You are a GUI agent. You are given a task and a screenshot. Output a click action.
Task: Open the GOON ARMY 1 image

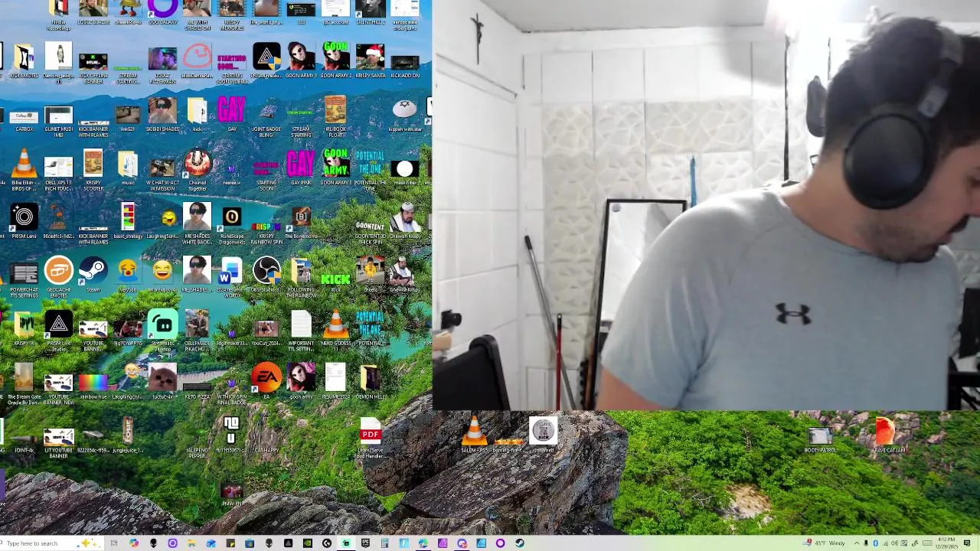[301, 58]
